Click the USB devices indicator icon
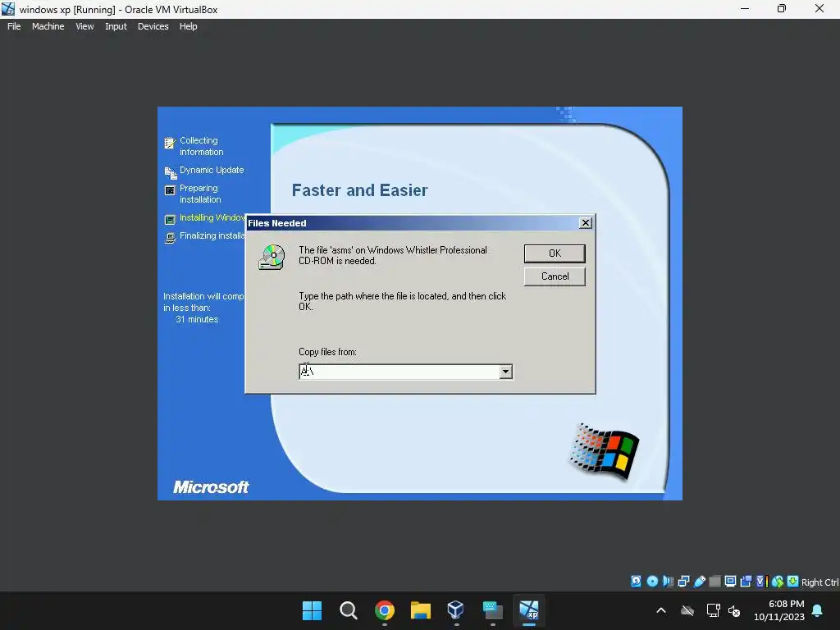Screen dimensions: 840x630 click(700, 582)
